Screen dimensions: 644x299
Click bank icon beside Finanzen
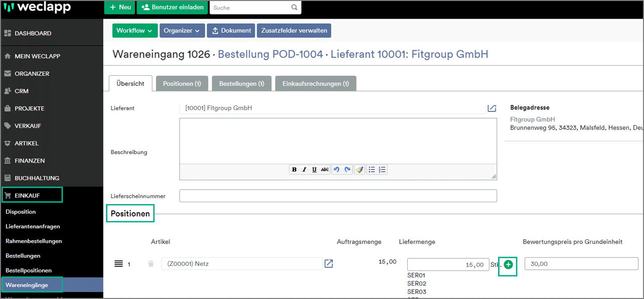pyautogui.click(x=8, y=161)
